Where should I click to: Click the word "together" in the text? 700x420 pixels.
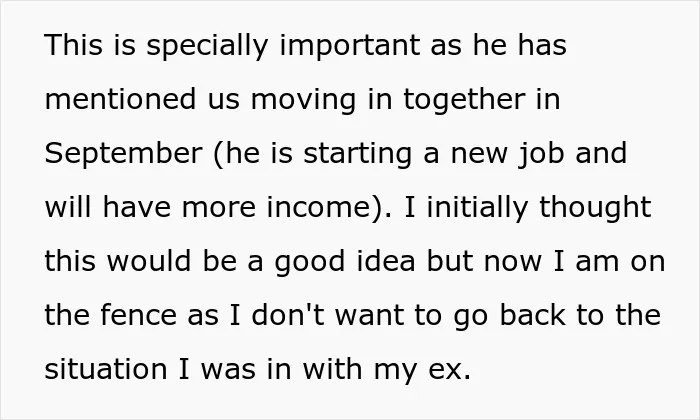[464, 100]
